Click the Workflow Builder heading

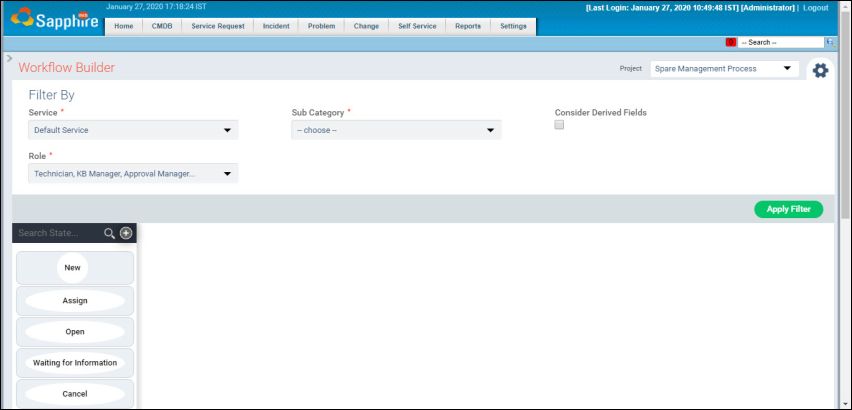point(67,68)
